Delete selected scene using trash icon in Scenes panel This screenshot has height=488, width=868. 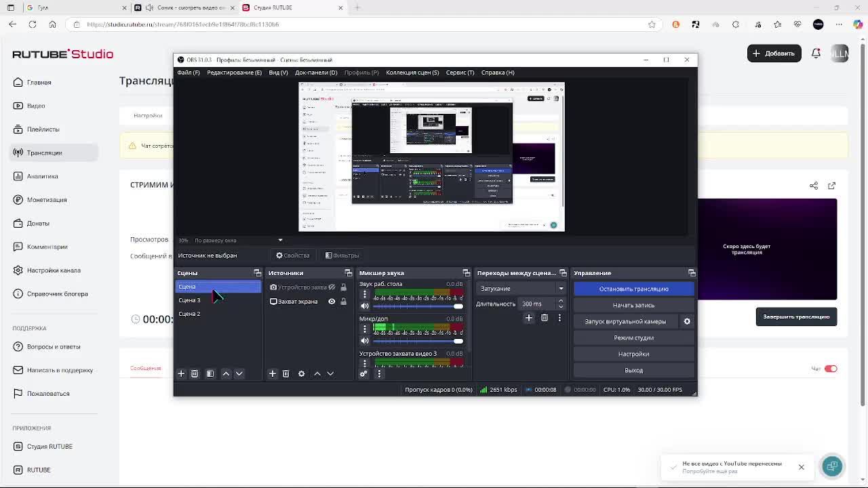pyautogui.click(x=195, y=373)
